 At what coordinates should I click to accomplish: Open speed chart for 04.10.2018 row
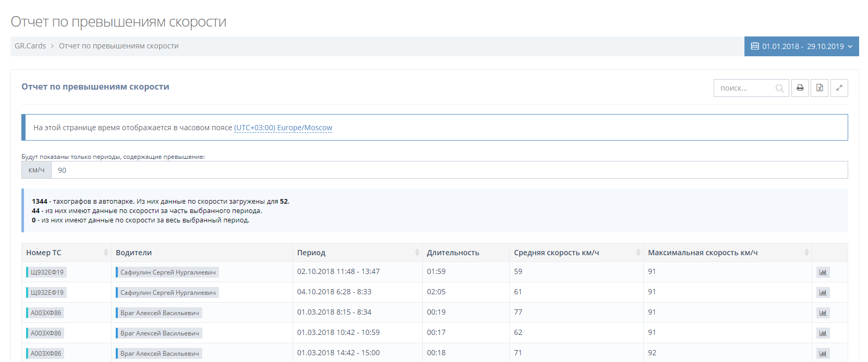tap(823, 293)
